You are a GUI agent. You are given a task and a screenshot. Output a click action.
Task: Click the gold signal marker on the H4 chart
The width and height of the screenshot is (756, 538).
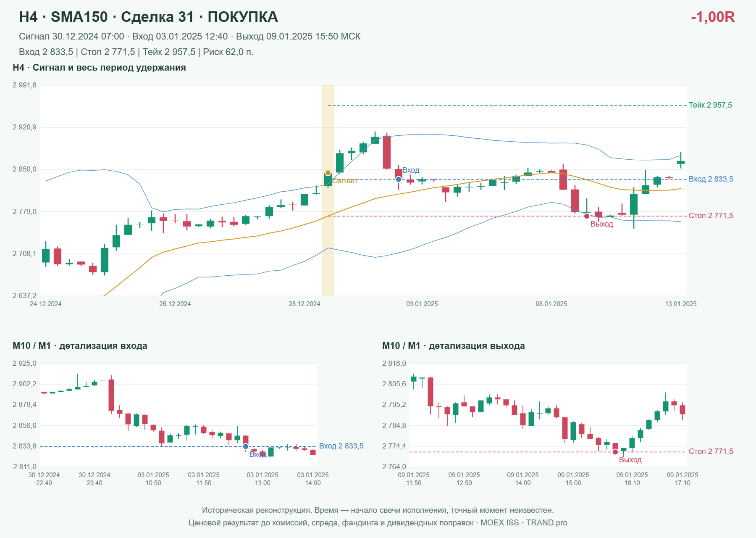point(328,173)
